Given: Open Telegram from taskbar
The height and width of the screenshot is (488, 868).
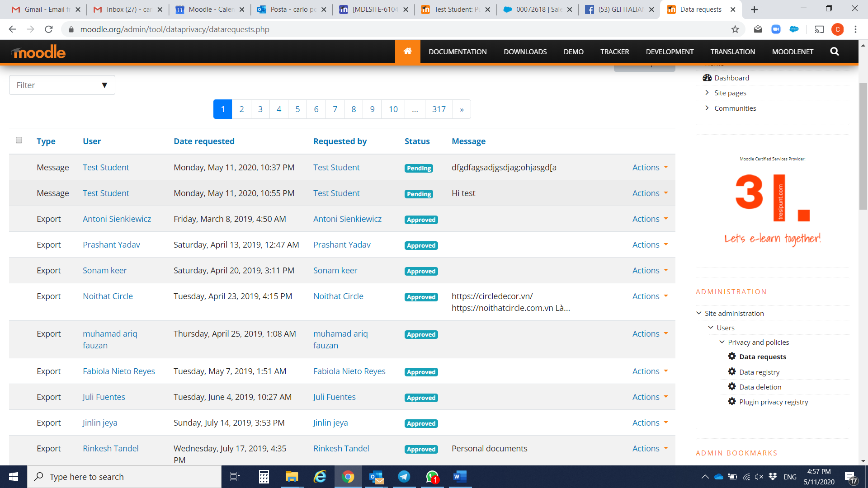Looking at the screenshot, I should [404, 477].
